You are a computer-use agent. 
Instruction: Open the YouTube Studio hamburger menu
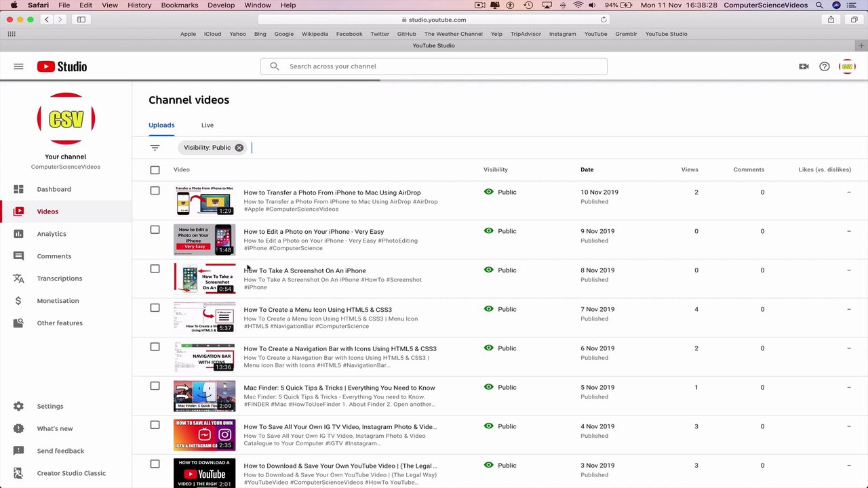coord(18,66)
